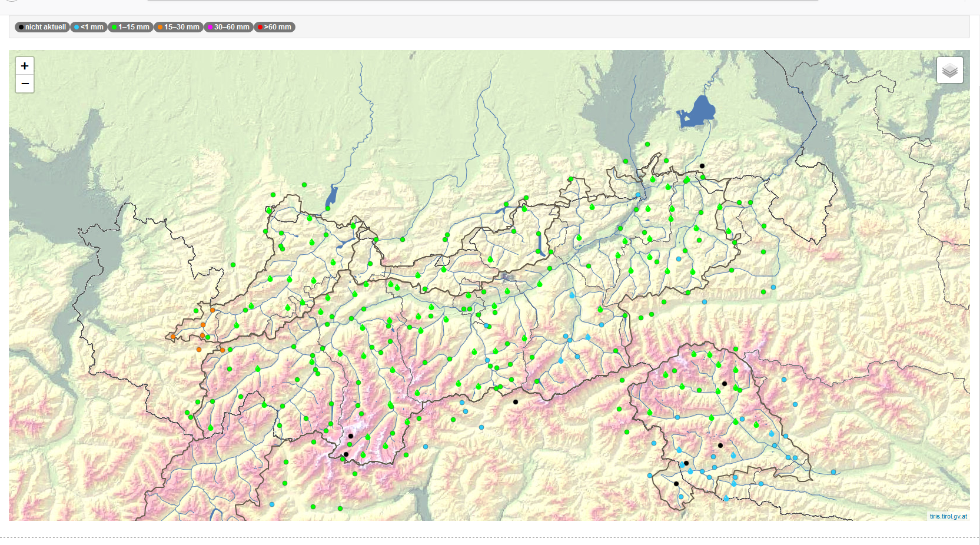Click the dark blue lake at the map's top
Viewport: 980px width, 545px height.
[699, 112]
